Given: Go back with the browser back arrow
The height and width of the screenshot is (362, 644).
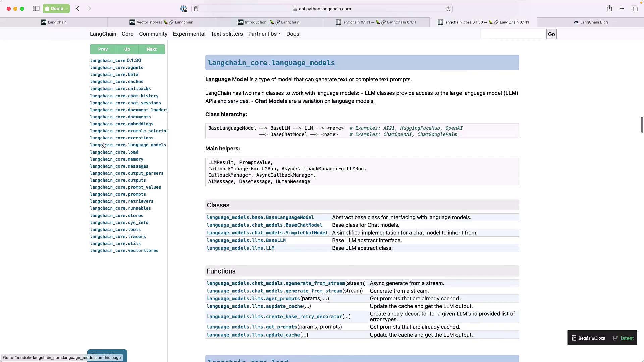Looking at the screenshot, I should tap(78, 9).
